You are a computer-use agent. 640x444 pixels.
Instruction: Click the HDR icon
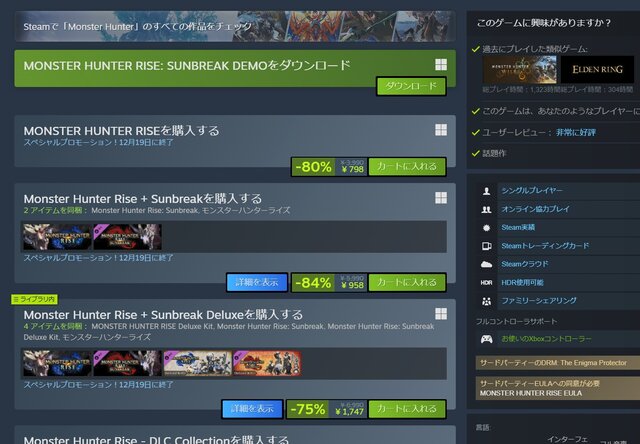point(487,282)
